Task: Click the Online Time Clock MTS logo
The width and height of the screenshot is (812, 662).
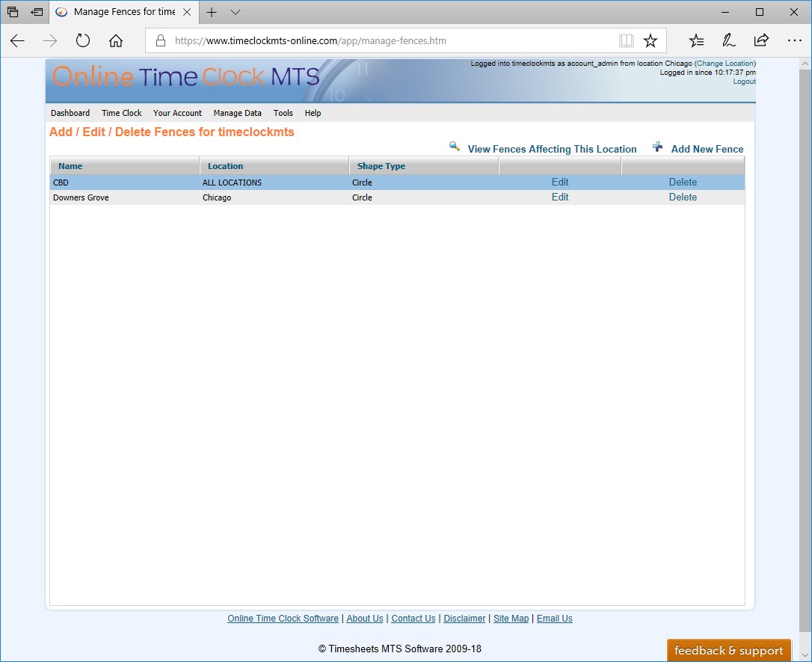Action: (185, 76)
